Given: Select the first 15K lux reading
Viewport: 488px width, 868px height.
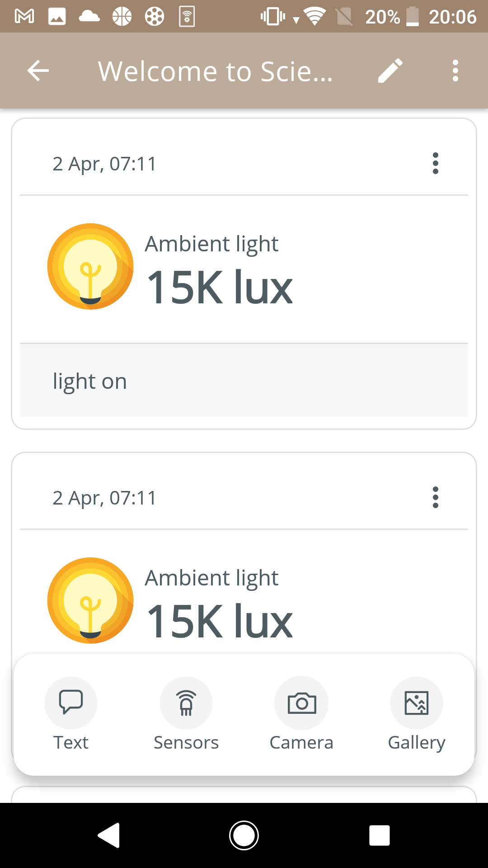Looking at the screenshot, I should (220, 287).
